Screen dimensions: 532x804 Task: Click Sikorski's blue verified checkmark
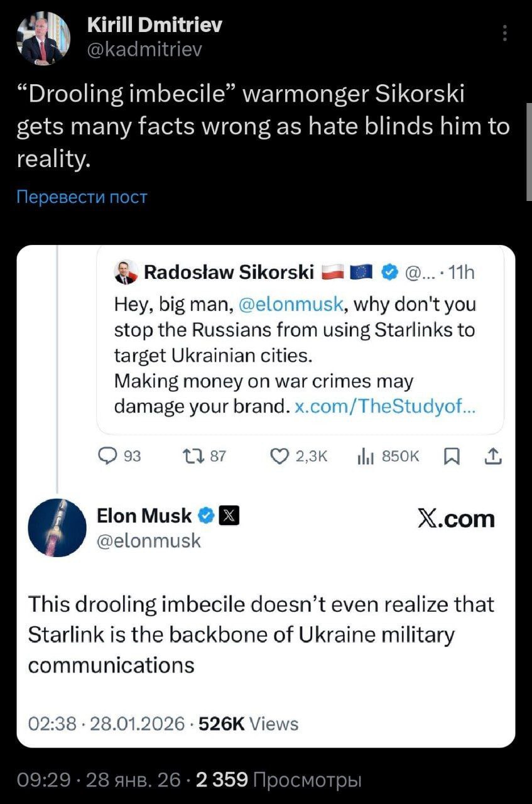coord(389,273)
